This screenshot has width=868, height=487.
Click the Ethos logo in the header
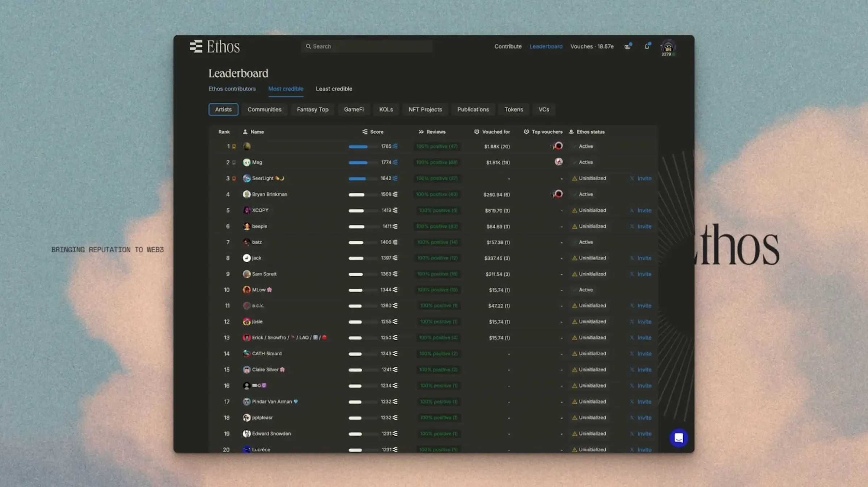click(x=215, y=46)
